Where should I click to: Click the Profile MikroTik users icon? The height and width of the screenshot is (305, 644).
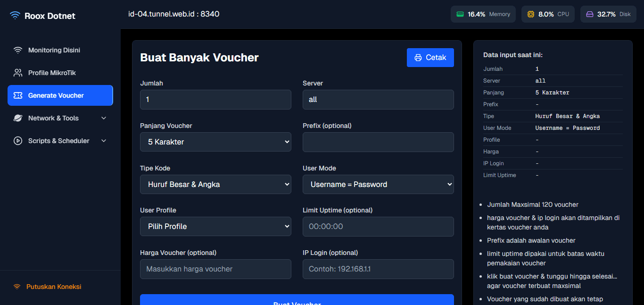tap(18, 73)
